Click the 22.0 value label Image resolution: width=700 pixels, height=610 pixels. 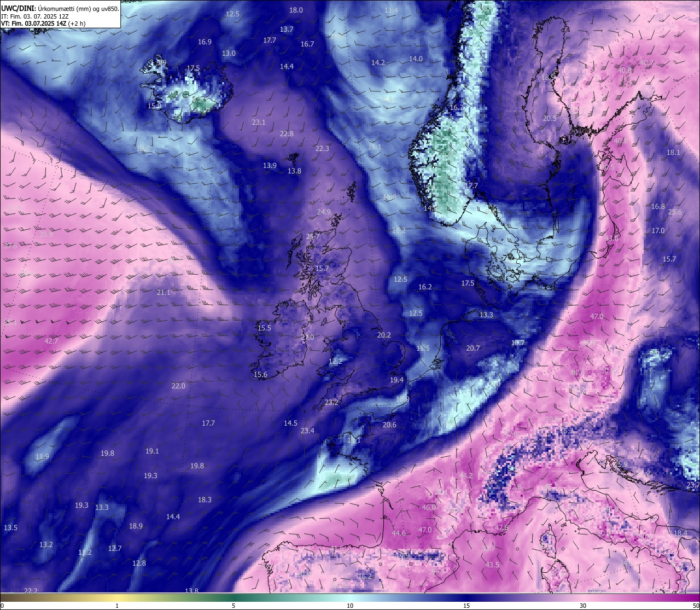pyautogui.click(x=178, y=386)
